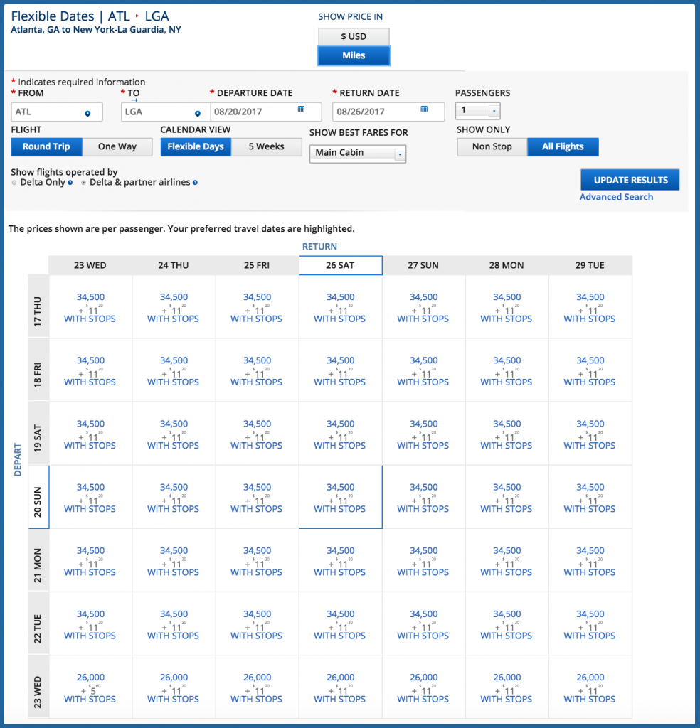Select the 29 TUE return column header
The width and height of the screenshot is (700, 728).
coord(590,266)
